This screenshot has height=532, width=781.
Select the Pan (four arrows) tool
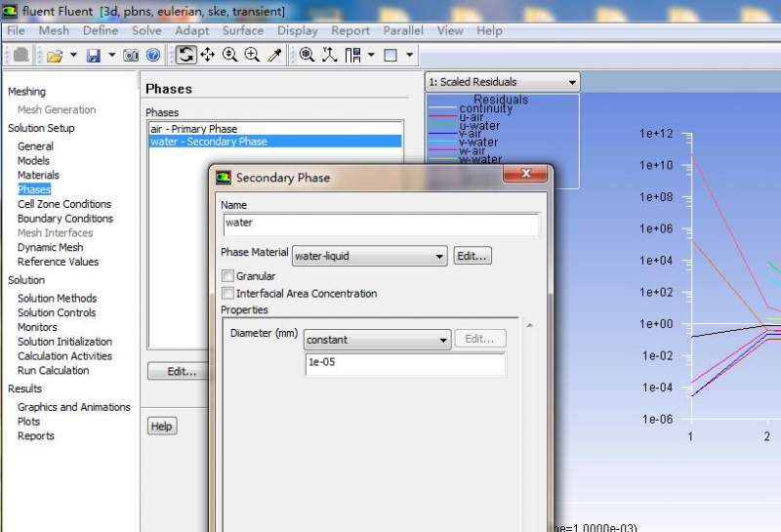207,55
